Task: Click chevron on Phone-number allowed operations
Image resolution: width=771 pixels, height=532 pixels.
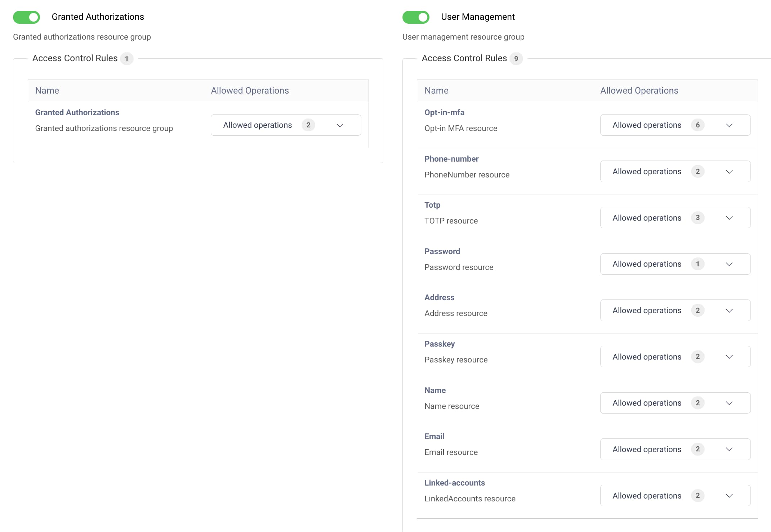Action: (729, 172)
